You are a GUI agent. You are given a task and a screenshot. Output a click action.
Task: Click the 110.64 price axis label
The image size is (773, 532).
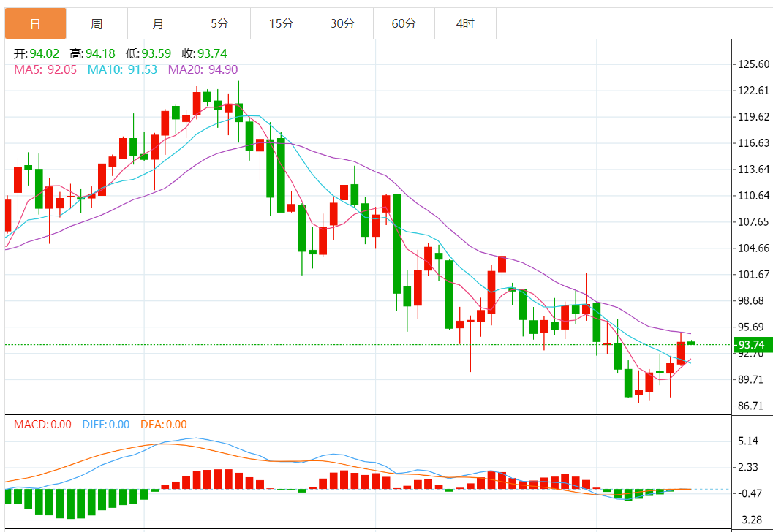click(754, 196)
